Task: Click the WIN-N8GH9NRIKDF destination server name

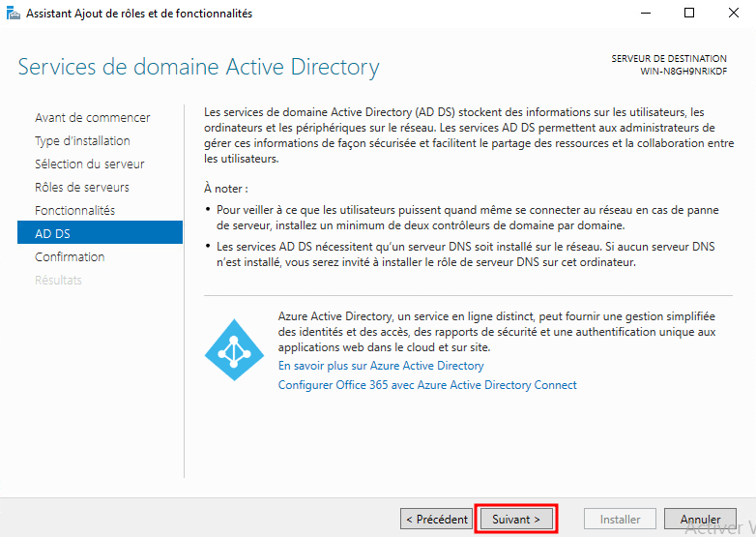Action: pyautogui.click(x=683, y=72)
